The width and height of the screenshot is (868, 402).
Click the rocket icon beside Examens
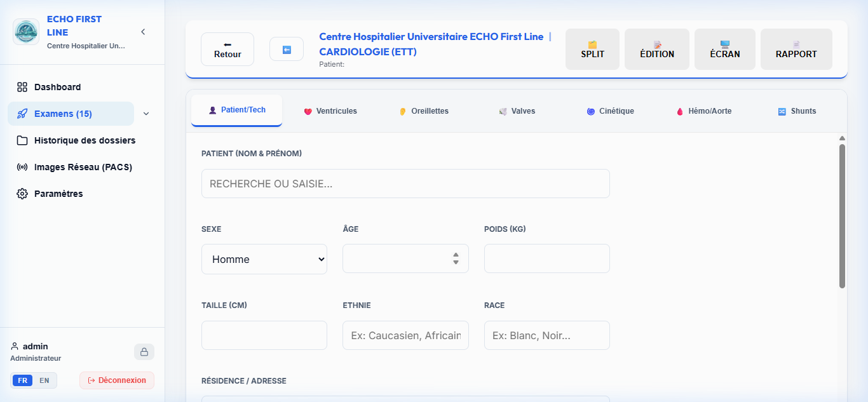[22, 114]
